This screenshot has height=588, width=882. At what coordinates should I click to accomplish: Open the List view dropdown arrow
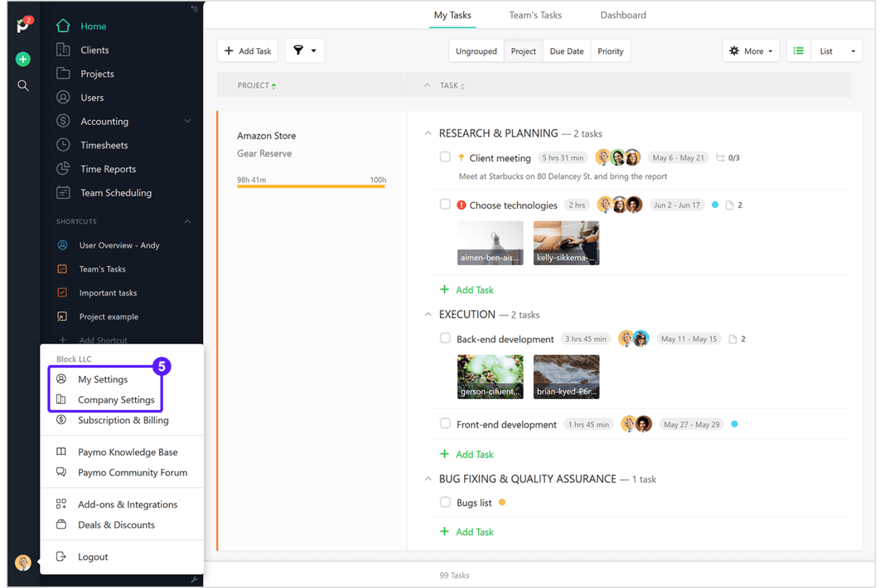tap(853, 51)
